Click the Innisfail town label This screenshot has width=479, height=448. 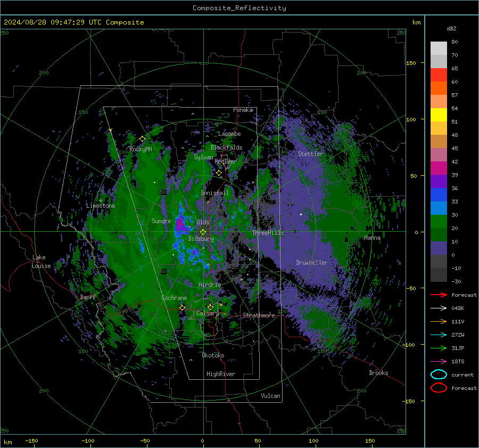click(x=214, y=193)
